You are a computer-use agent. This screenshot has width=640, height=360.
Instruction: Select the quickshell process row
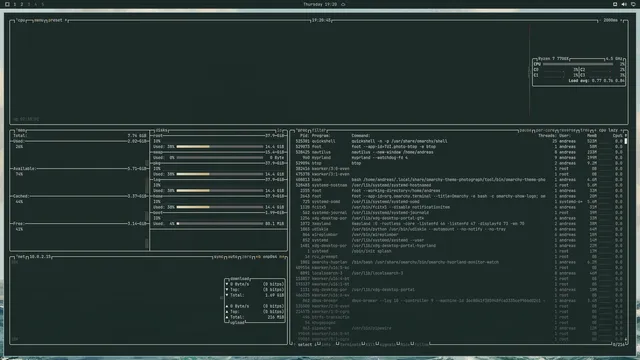pyautogui.click(x=459, y=141)
